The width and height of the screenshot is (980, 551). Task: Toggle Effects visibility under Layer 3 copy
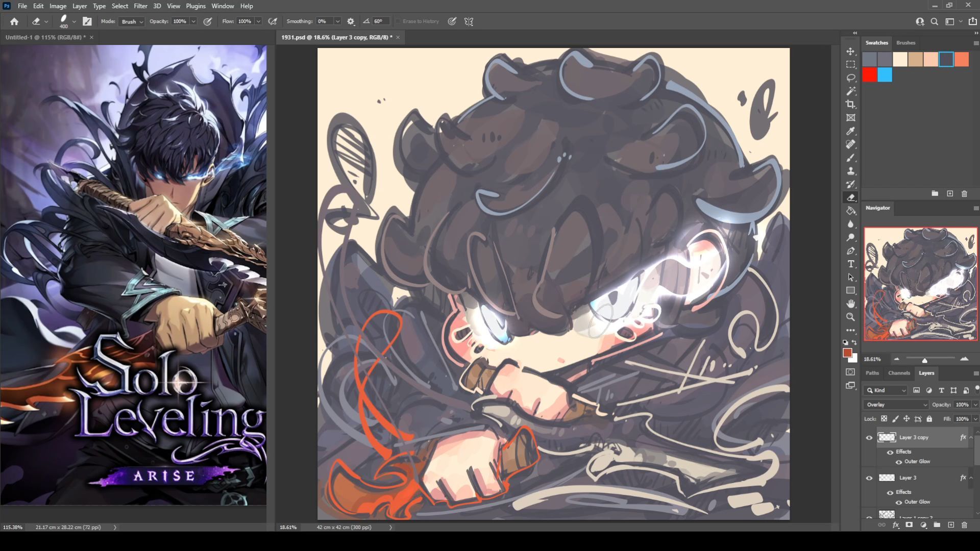point(890,452)
